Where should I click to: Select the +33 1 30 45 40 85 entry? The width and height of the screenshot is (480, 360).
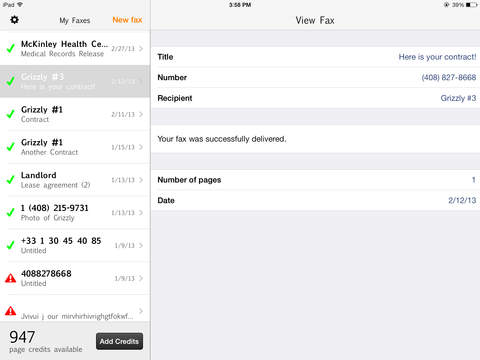point(75,245)
